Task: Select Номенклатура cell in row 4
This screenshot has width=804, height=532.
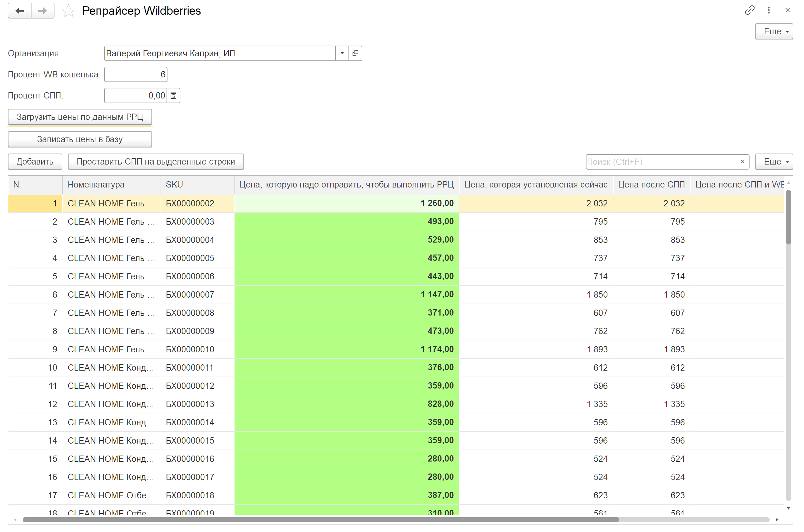Action: click(x=111, y=258)
